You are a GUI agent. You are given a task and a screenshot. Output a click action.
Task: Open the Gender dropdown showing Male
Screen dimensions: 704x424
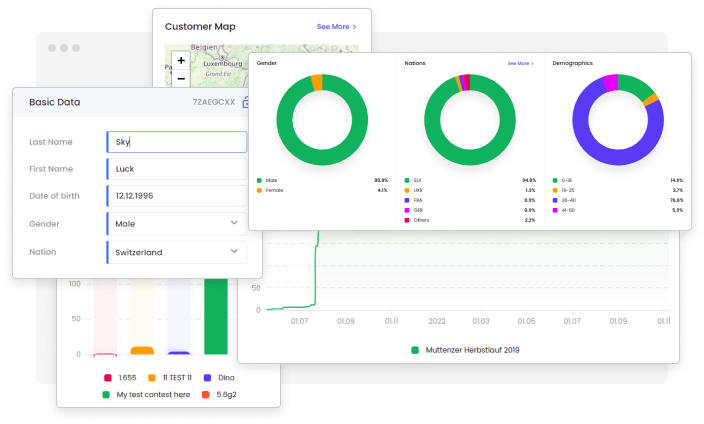176,223
